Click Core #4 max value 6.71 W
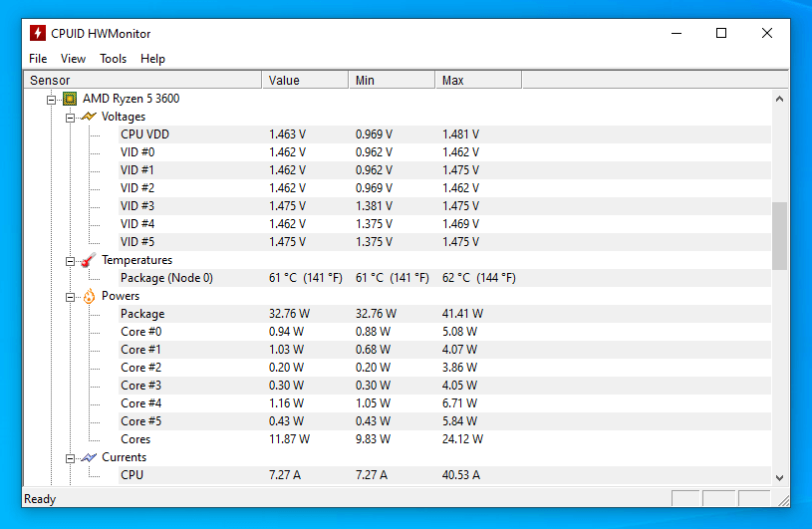The height and width of the screenshot is (529, 812). [459, 403]
